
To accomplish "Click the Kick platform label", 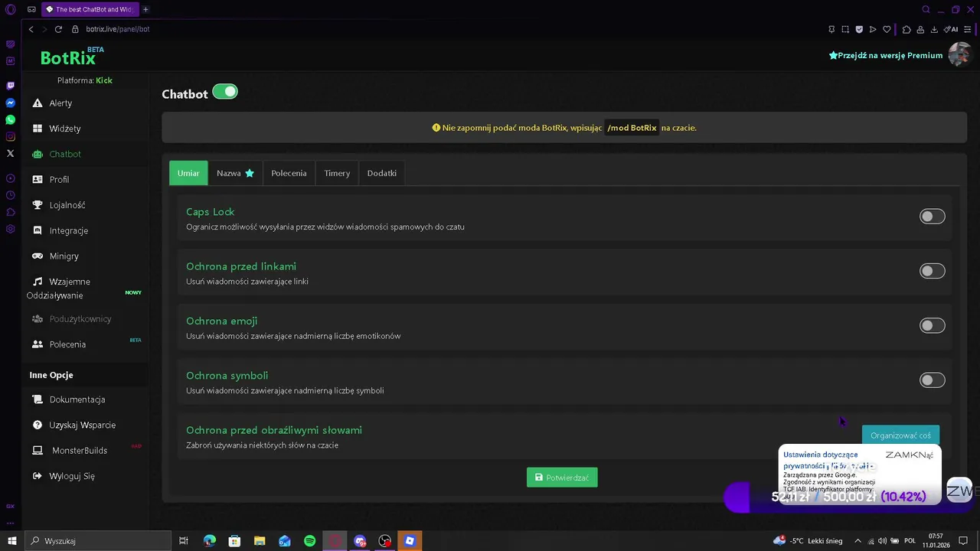I will 104,80.
